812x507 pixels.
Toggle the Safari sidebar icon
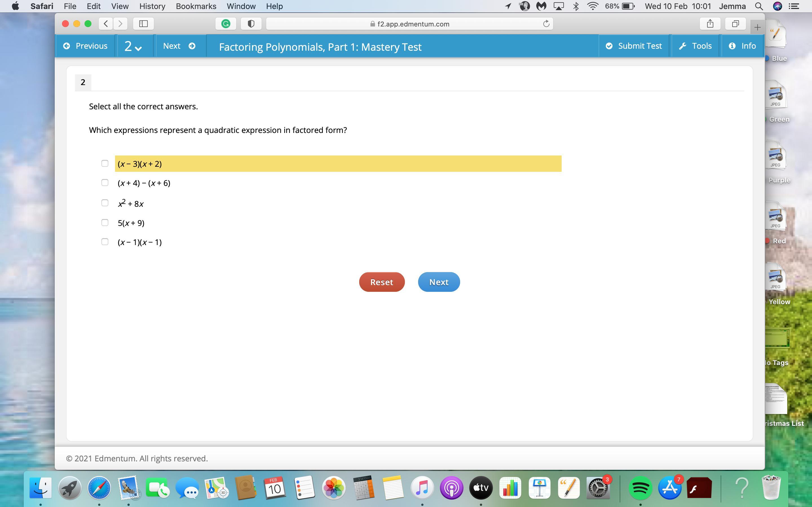click(x=143, y=24)
